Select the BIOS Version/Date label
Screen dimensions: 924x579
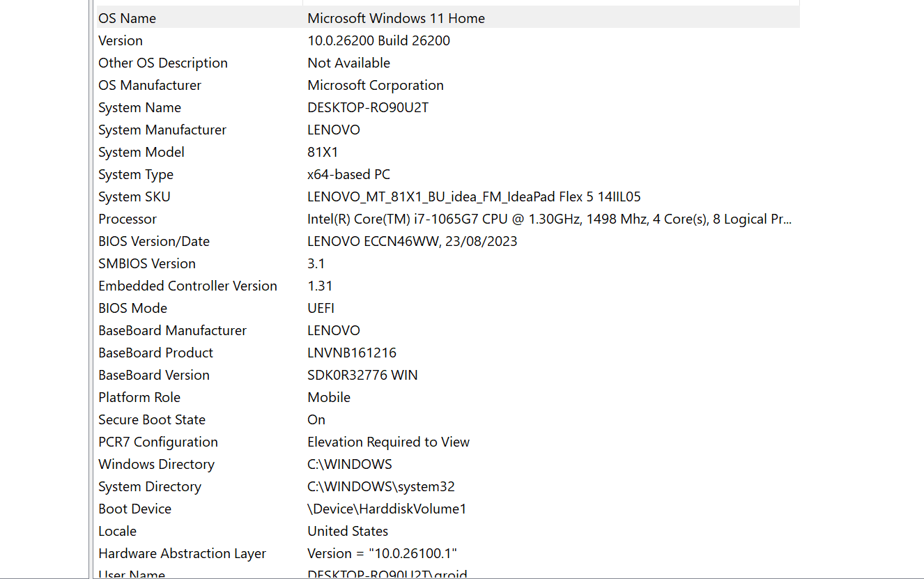[x=154, y=241]
